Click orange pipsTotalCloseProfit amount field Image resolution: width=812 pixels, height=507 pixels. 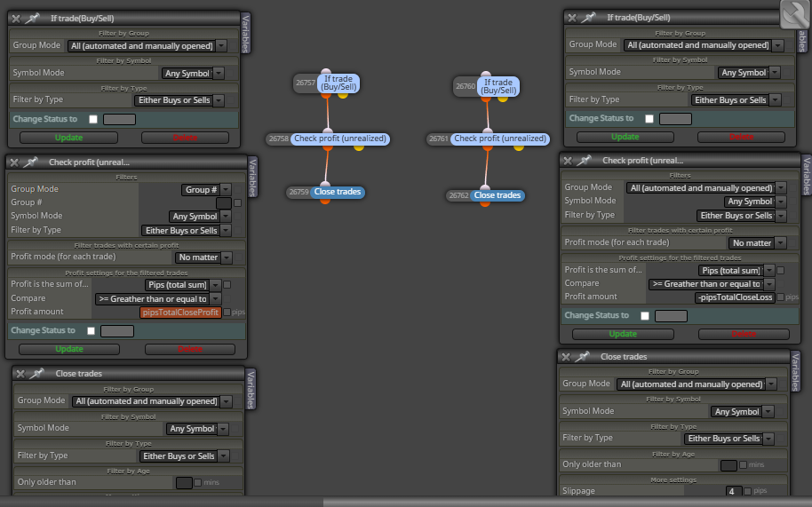pyautogui.click(x=180, y=313)
